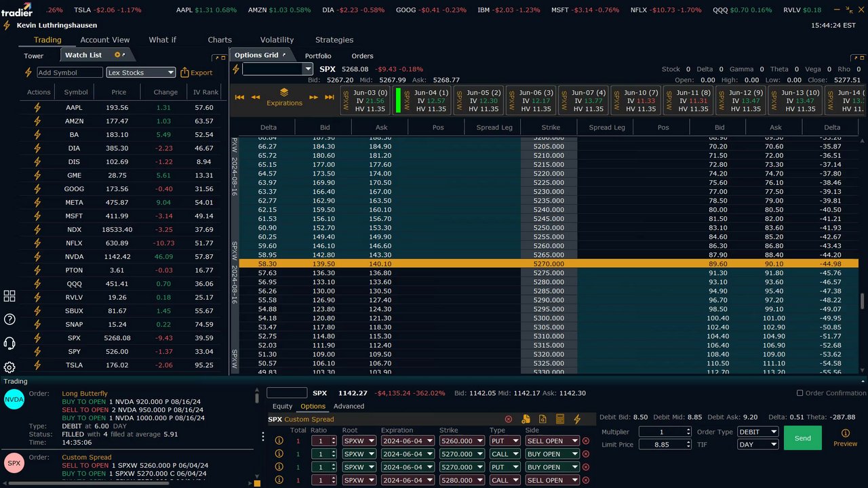Image resolution: width=868 pixels, height=488 pixels.
Task: Switch to the Volatility tab
Action: pyautogui.click(x=277, y=40)
